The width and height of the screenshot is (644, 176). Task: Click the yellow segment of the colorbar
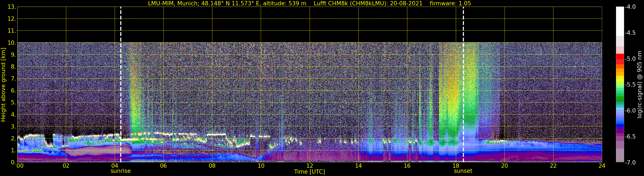620,78
